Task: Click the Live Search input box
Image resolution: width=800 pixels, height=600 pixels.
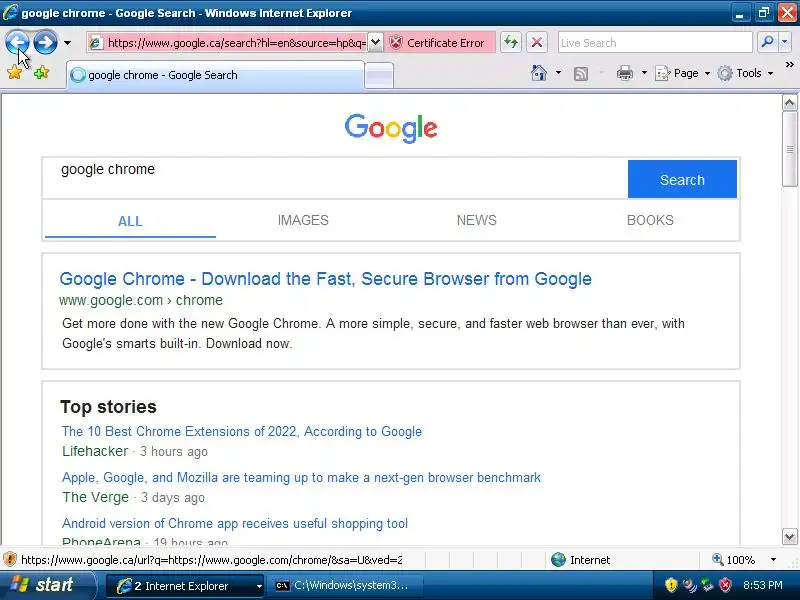Action: 655,43
